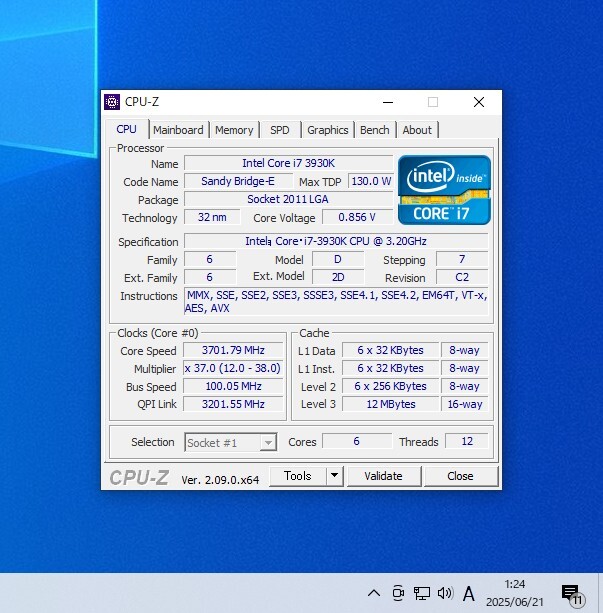
Task: Open the Bench tab
Action: [375, 130]
